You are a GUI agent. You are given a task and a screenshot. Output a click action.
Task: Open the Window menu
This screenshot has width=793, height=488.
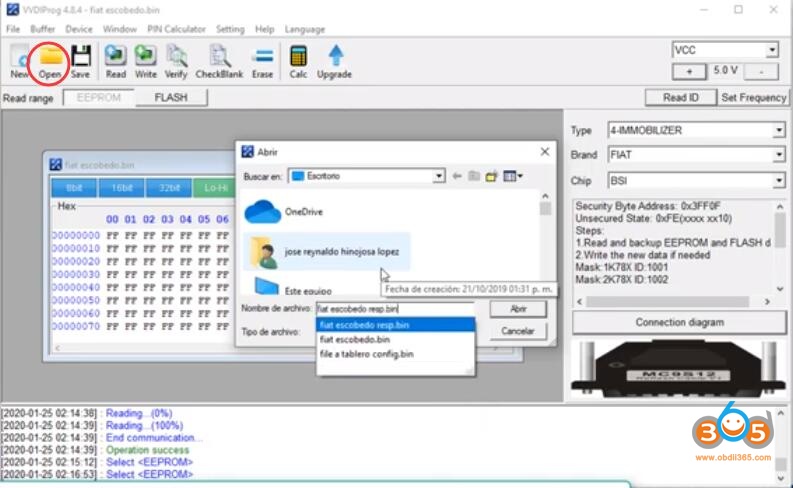(119, 29)
